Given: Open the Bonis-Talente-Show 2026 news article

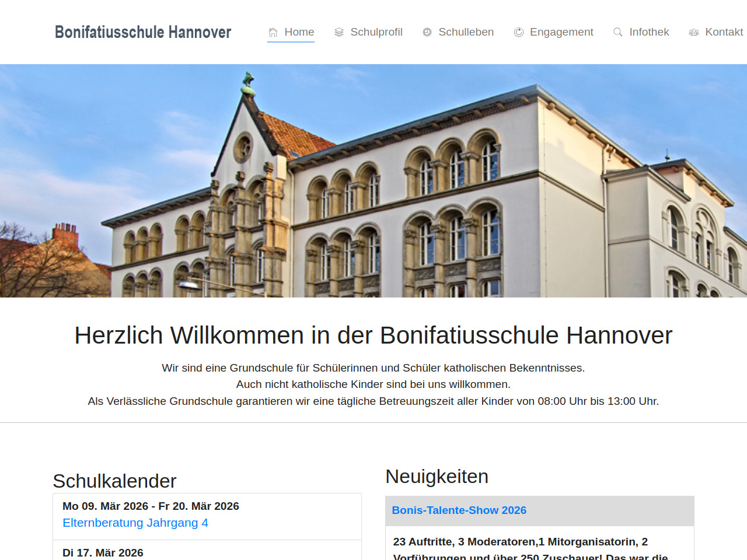Looking at the screenshot, I should click(459, 510).
